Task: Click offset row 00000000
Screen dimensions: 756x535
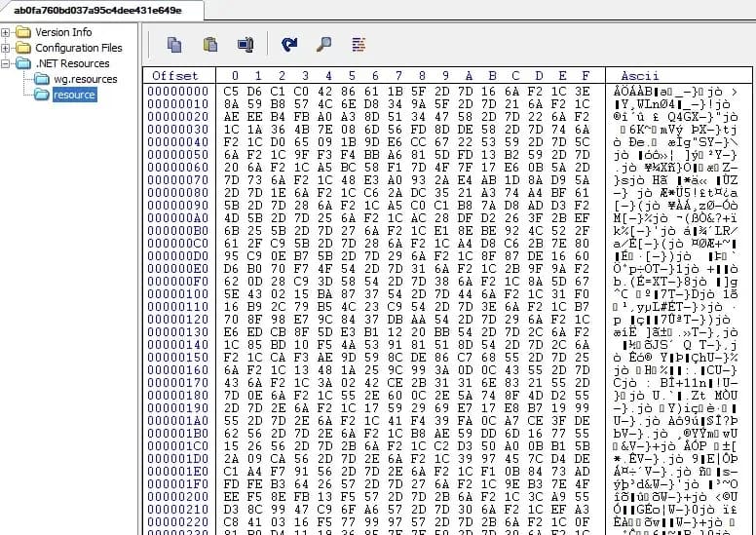Action: (x=178, y=92)
